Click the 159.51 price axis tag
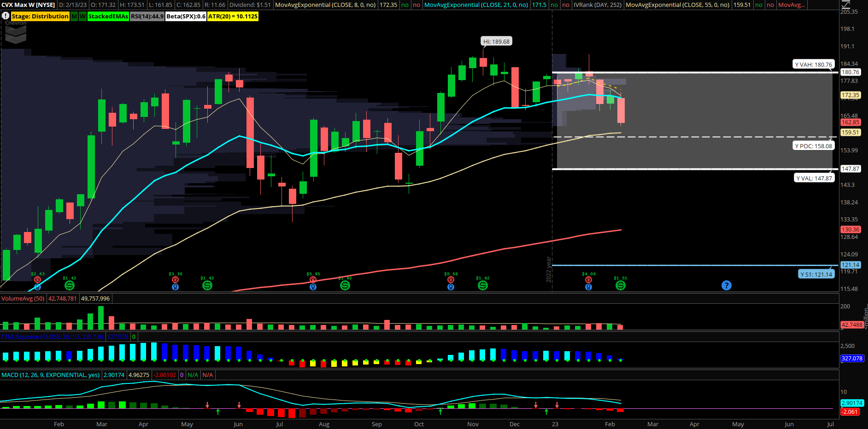868x429 pixels. (850, 132)
